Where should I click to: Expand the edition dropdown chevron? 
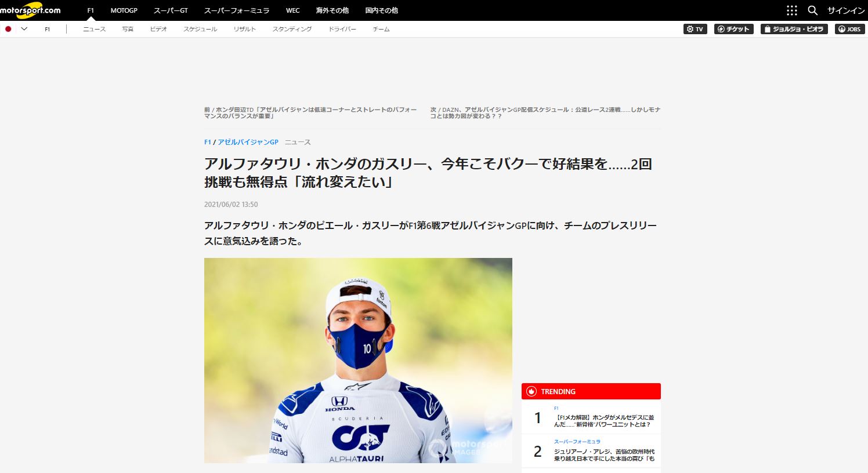tap(24, 29)
